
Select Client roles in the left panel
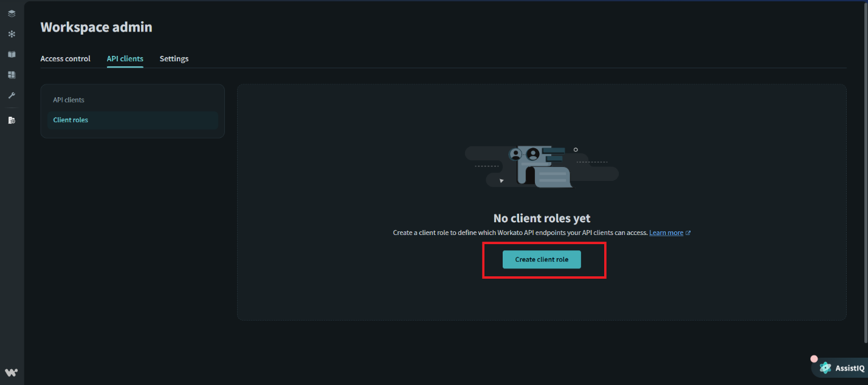coord(71,120)
